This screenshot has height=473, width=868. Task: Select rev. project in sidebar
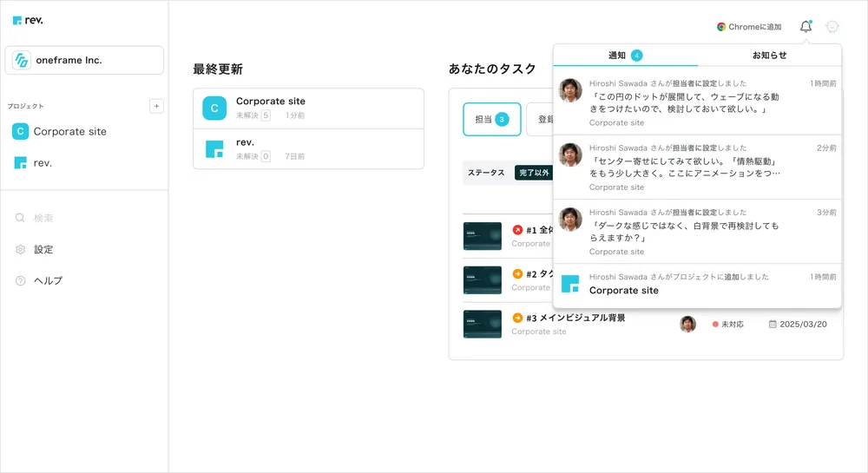43,162
